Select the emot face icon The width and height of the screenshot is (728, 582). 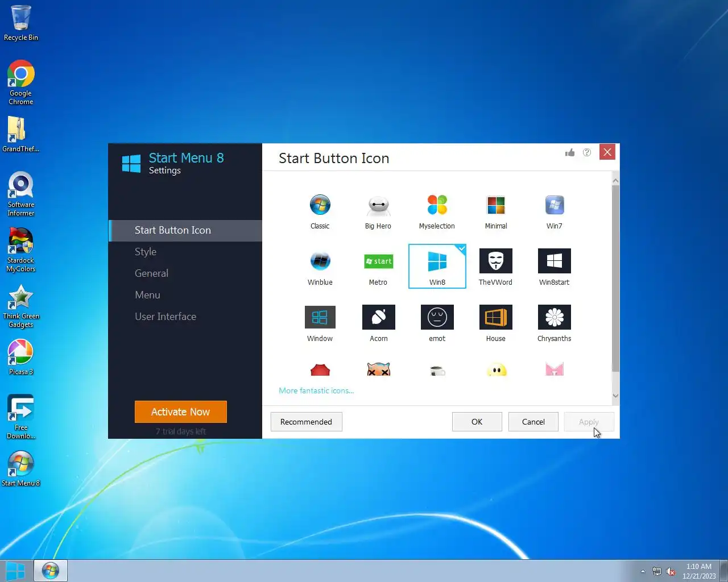pyautogui.click(x=437, y=323)
